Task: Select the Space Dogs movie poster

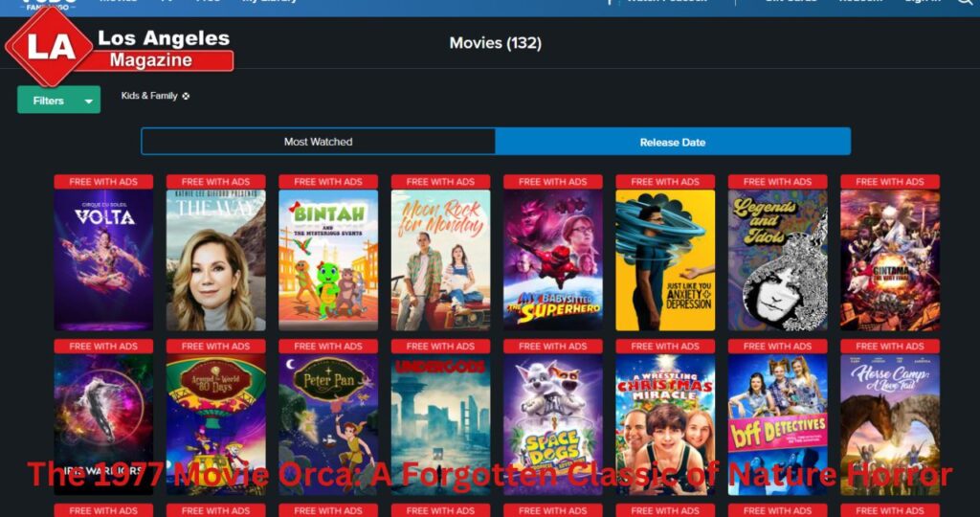Action: [x=552, y=421]
